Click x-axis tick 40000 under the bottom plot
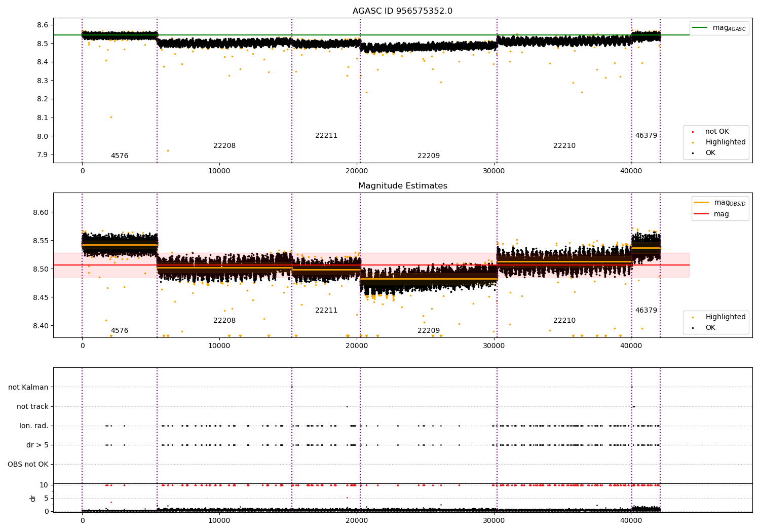This screenshot has width=760, height=532. pos(631,521)
